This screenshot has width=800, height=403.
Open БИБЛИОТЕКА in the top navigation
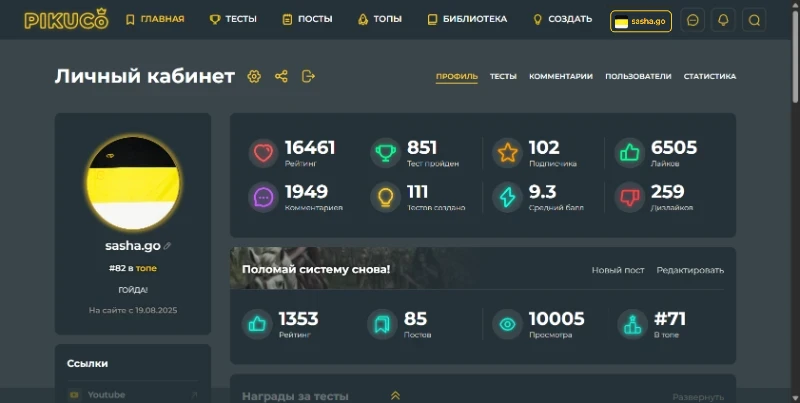pyautogui.click(x=467, y=19)
